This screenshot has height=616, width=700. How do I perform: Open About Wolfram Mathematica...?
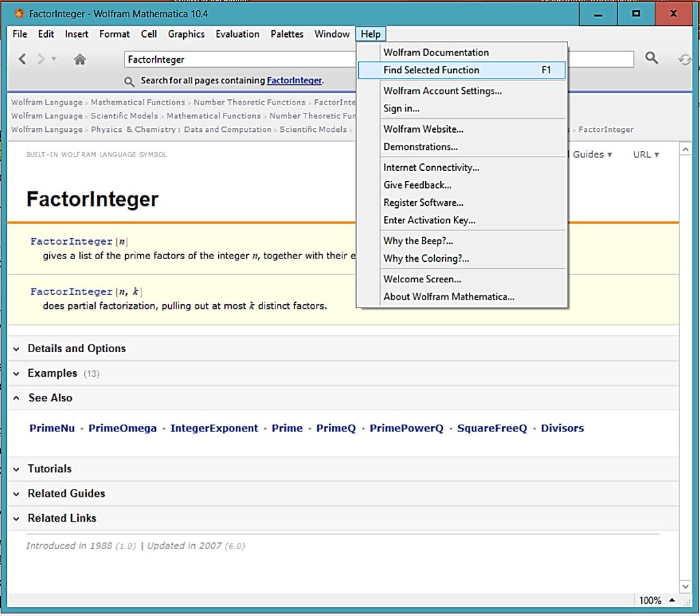462,297
